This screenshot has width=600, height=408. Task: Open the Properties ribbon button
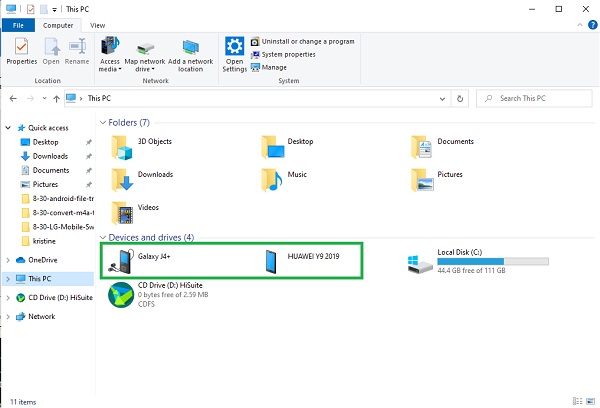point(21,51)
